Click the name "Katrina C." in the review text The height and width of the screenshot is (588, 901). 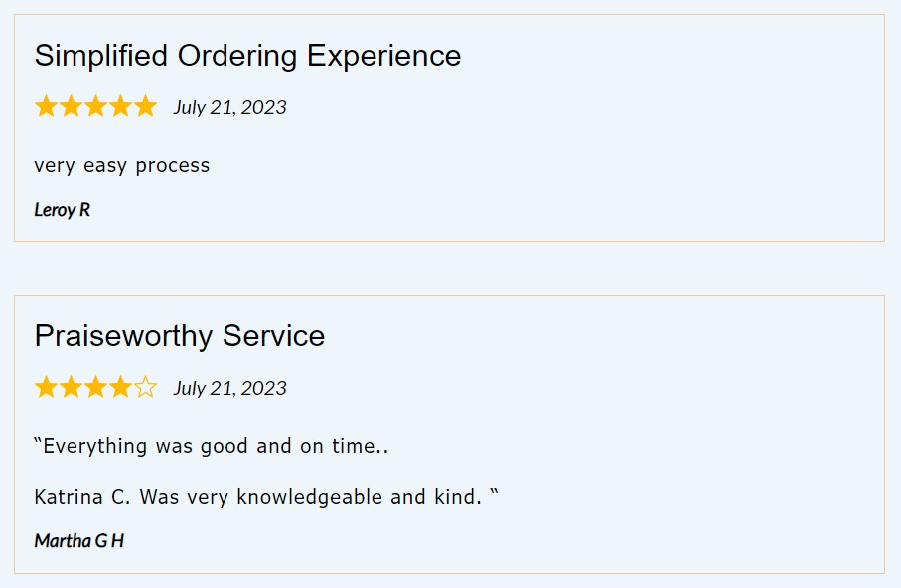pos(81,496)
